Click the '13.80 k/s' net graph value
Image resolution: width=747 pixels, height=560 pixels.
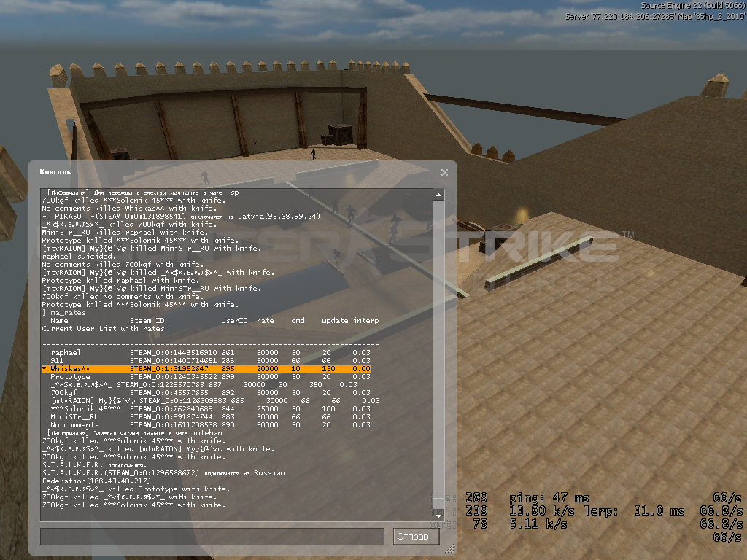click(542, 511)
